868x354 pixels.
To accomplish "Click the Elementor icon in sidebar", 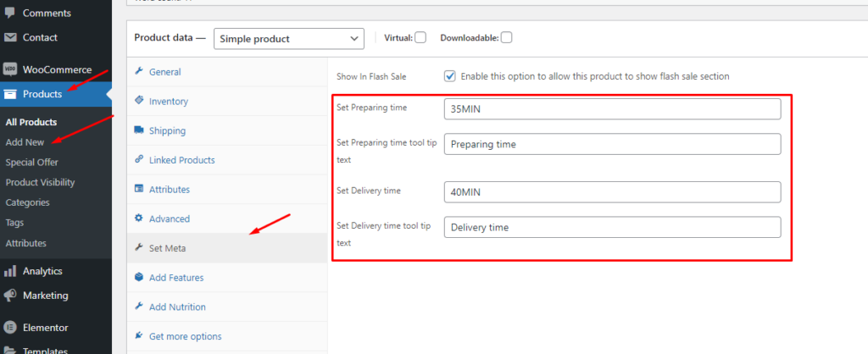I will pos(10,328).
